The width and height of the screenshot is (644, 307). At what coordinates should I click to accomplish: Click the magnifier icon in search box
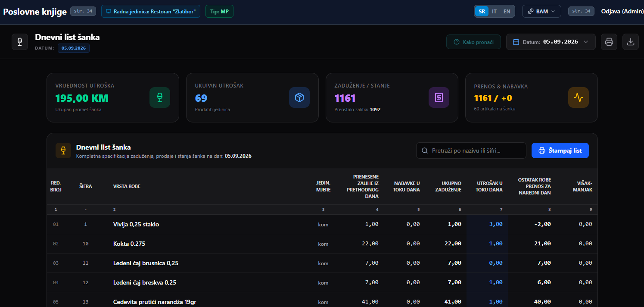[x=425, y=150]
